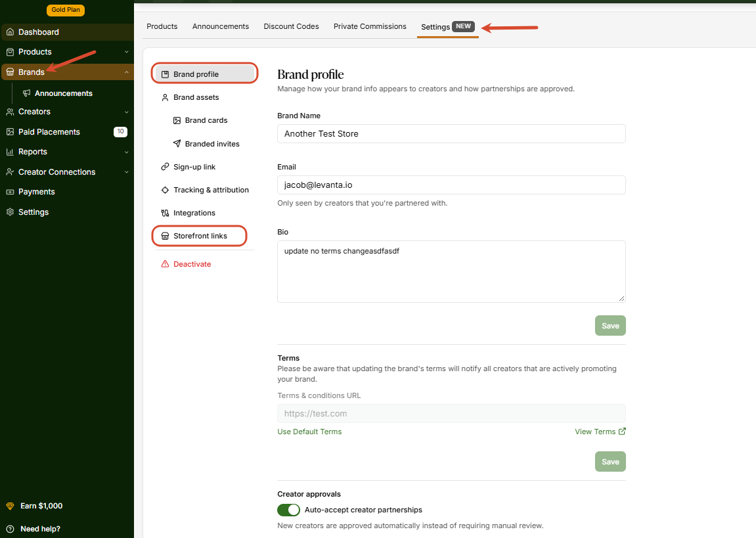Click the Branded invites paper plane icon
756x538 pixels.
[177, 144]
